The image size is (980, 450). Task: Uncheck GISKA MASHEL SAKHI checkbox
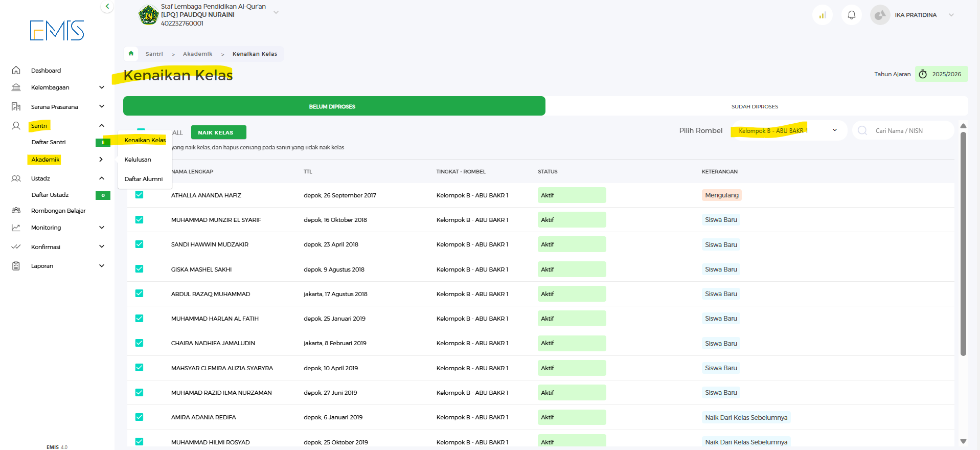(139, 269)
